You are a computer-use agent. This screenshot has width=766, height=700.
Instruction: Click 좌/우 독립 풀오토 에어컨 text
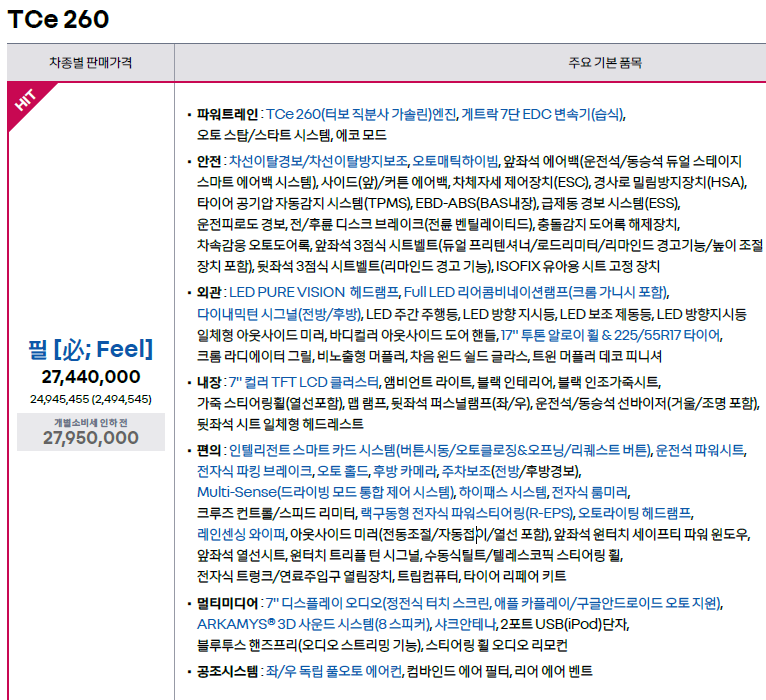333,671
